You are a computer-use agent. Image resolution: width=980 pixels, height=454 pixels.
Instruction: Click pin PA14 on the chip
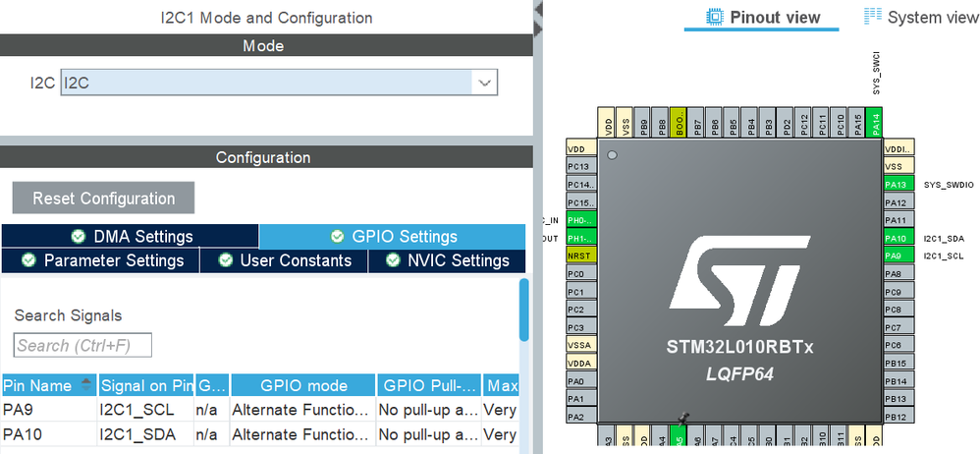pos(874,123)
